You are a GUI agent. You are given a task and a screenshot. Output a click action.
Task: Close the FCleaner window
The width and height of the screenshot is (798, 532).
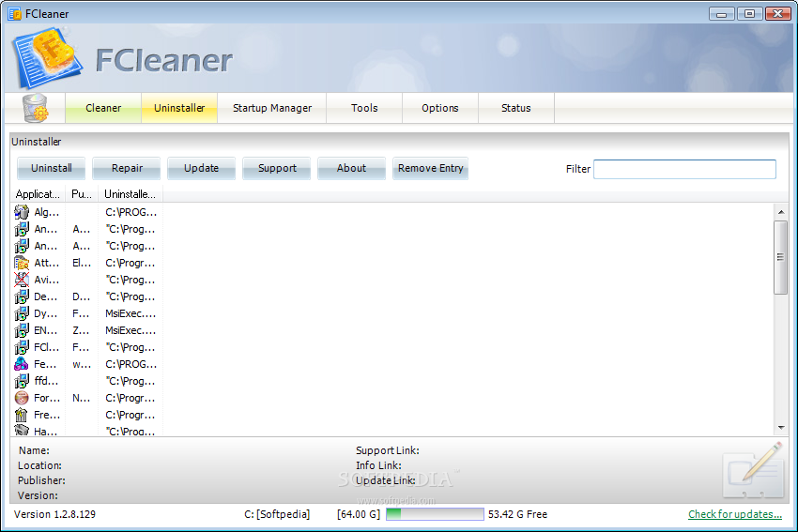(777, 14)
